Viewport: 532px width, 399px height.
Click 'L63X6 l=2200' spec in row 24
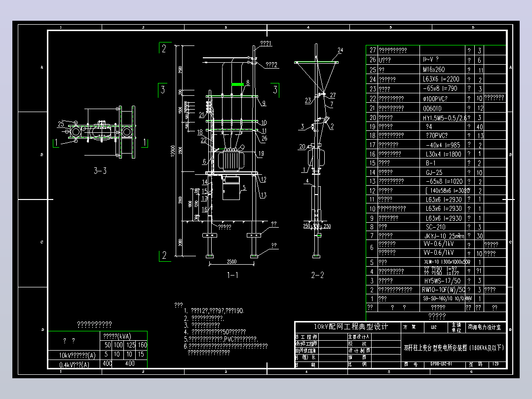coord(441,79)
